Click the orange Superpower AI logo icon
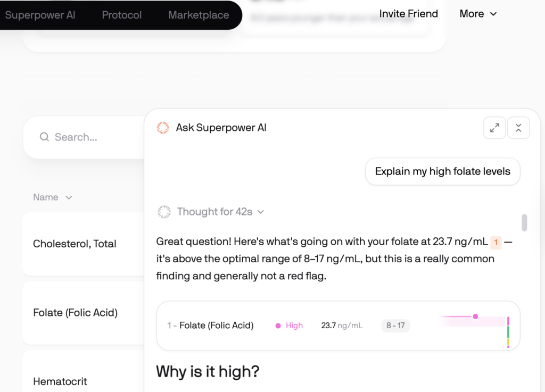Viewport: 545px width, 392px height. 163,128
